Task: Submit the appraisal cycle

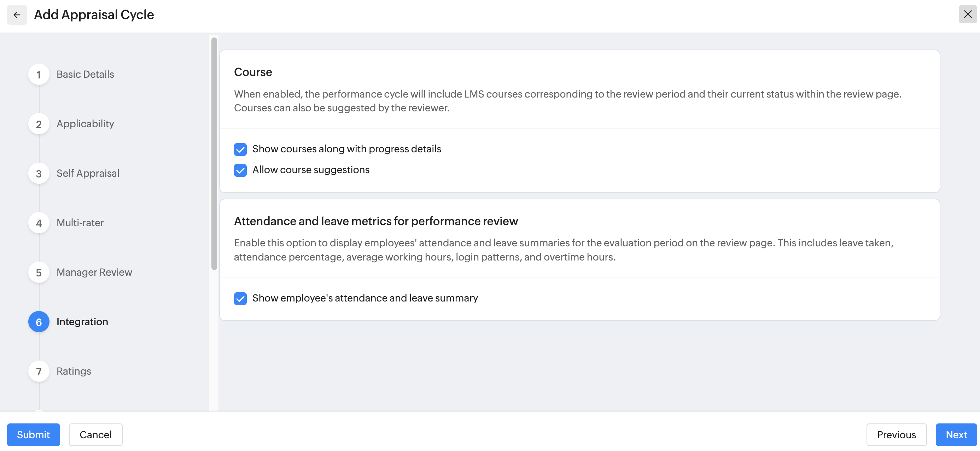Action: (x=34, y=434)
